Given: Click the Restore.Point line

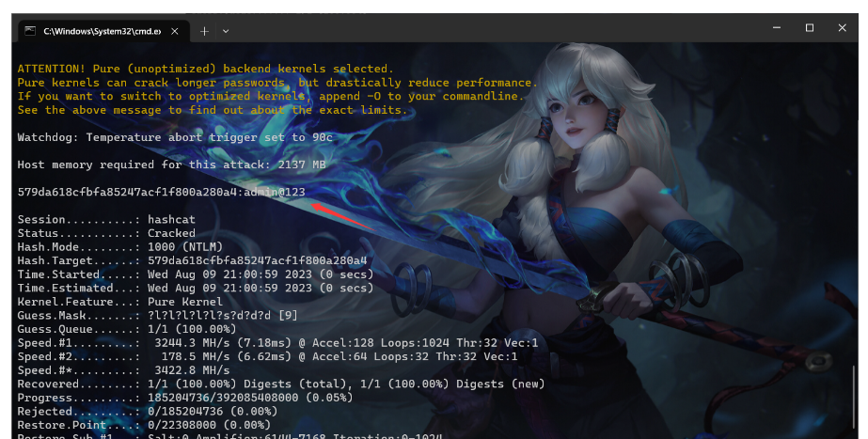Looking at the screenshot, I should coord(144,425).
